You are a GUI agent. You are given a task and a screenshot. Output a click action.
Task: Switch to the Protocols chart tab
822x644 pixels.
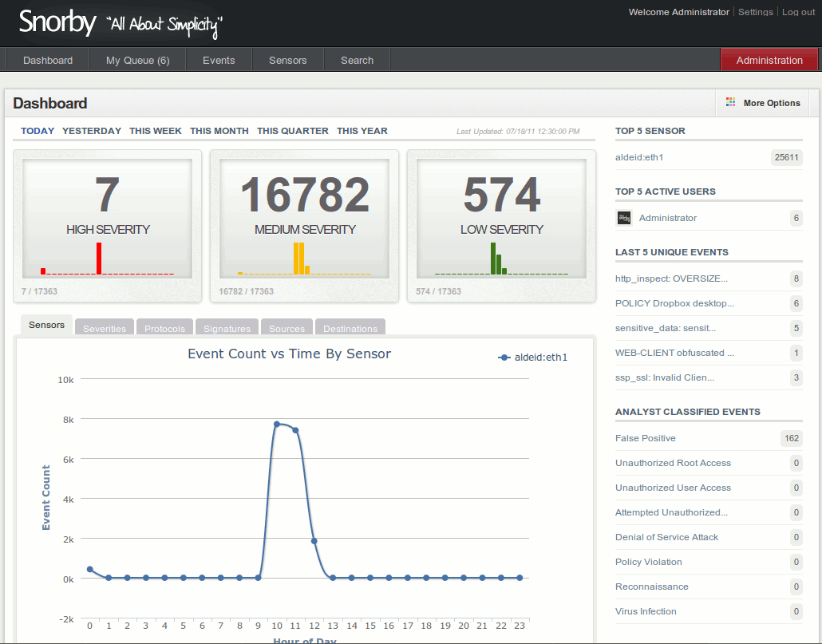coord(164,329)
